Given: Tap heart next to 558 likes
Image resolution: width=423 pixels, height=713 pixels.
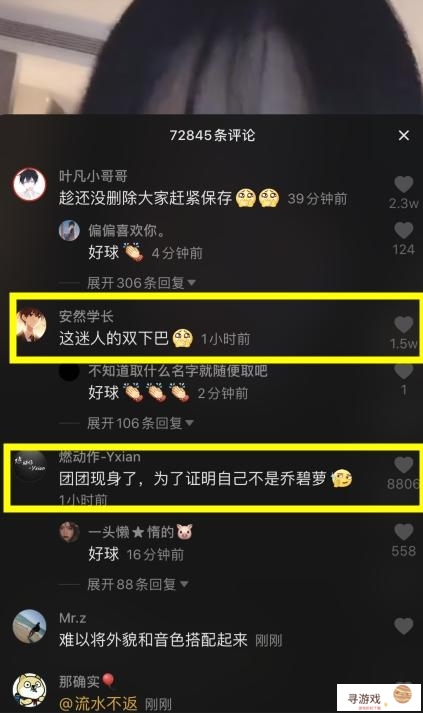Looking at the screenshot, I should point(403,532).
